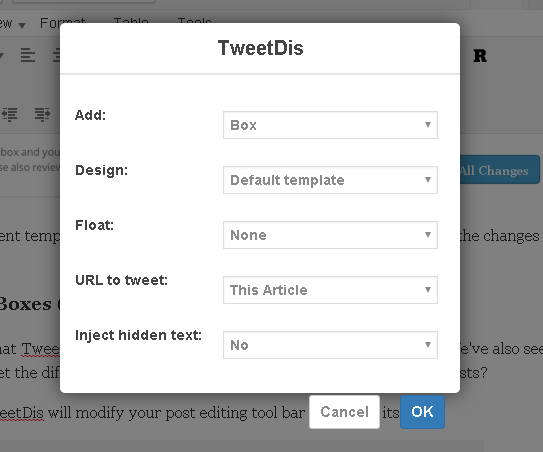Click the align left icon in toolbar
The height and width of the screenshot is (452, 543).
pos(28,55)
